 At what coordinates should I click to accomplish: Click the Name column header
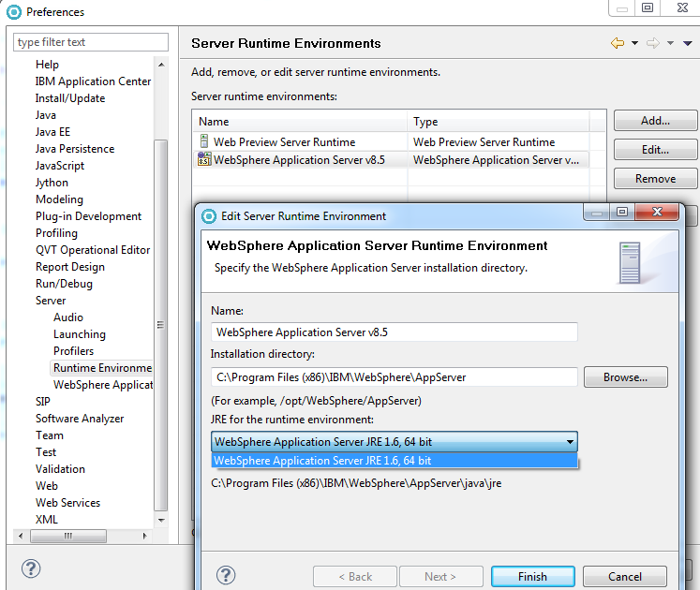300,122
